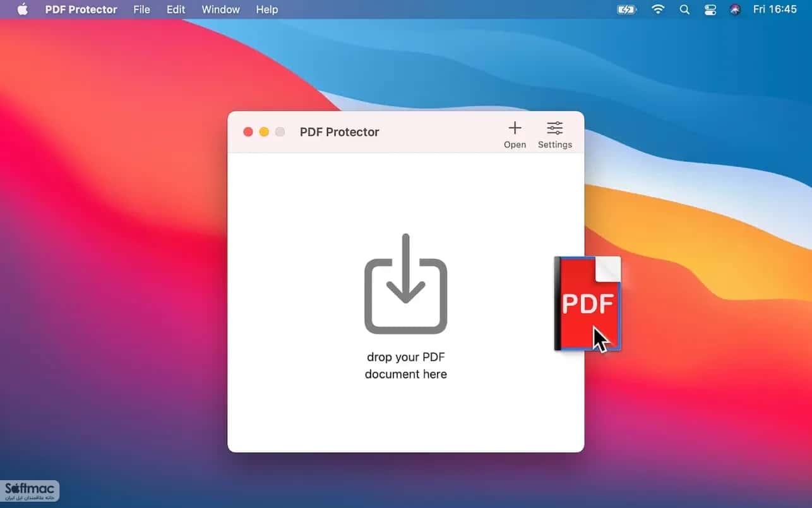Open the PDF Protector app menu

pyautogui.click(x=81, y=9)
